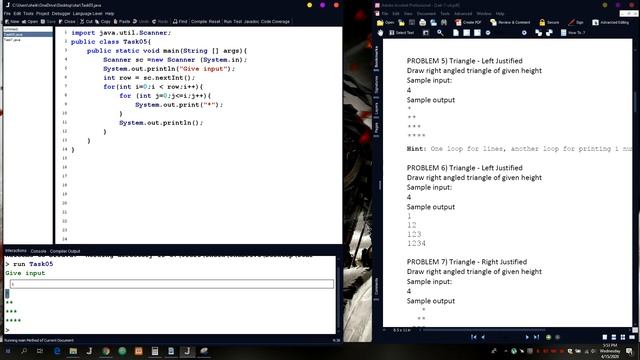Click the Create PDF button in Acrobat
Screen dimensions: 640x360
point(468,22)
